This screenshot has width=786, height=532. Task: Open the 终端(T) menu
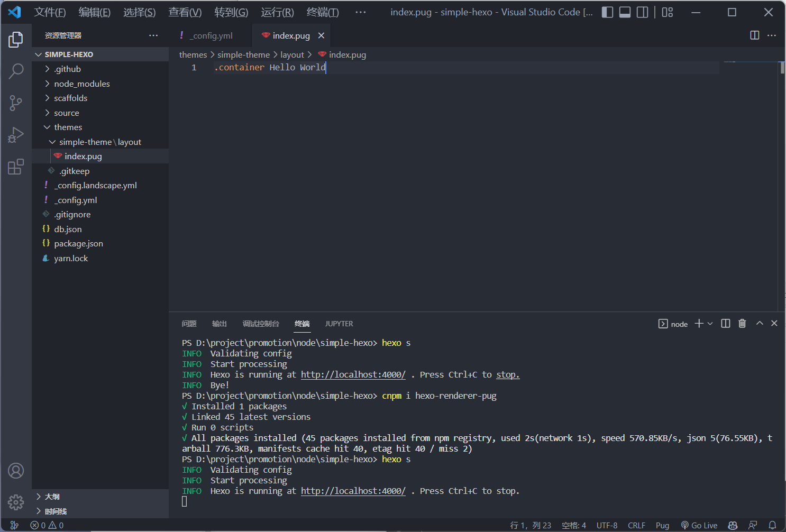322,12
